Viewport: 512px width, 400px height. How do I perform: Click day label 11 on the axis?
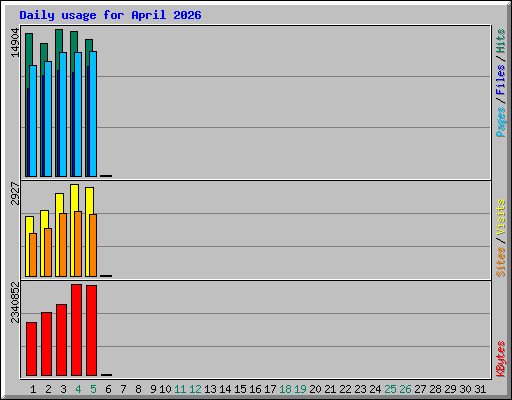click(x=180, y=389)
